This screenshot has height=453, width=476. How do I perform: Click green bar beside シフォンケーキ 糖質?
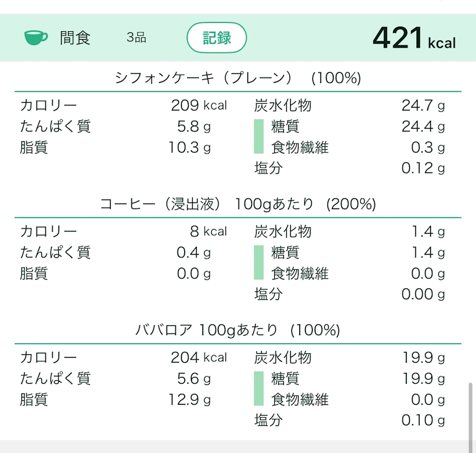point(258,137)
